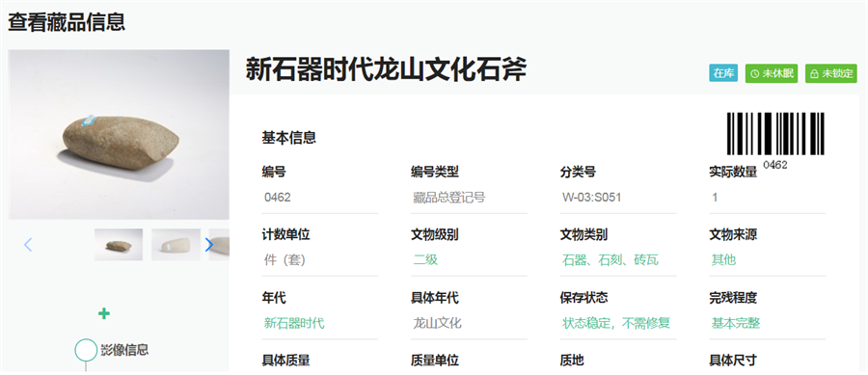868x375 pixels.
Task: Click the 影像信息 label
Action: [x=124, y=350]
